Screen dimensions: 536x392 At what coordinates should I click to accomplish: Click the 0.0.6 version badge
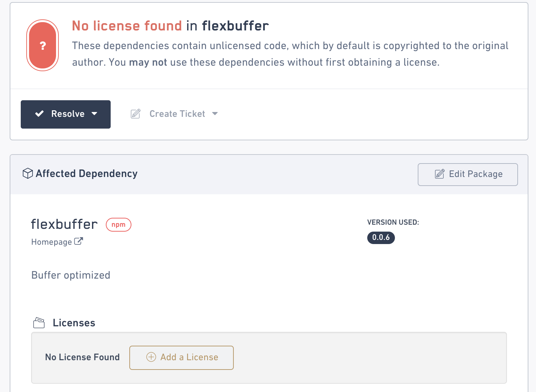(x=381, y=237)
